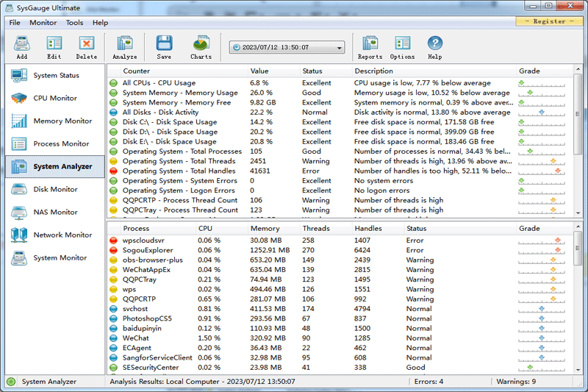This screenshot has width=588, height=392.
Task: Click the Add toolbar icon
Action: (x=21, y=46)
